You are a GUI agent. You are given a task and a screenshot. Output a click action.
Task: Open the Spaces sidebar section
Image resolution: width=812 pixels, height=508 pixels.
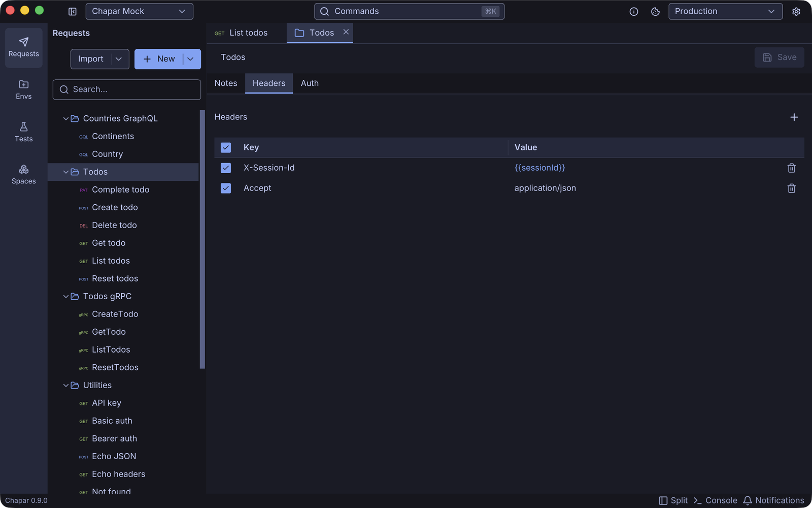click(24, 174)
